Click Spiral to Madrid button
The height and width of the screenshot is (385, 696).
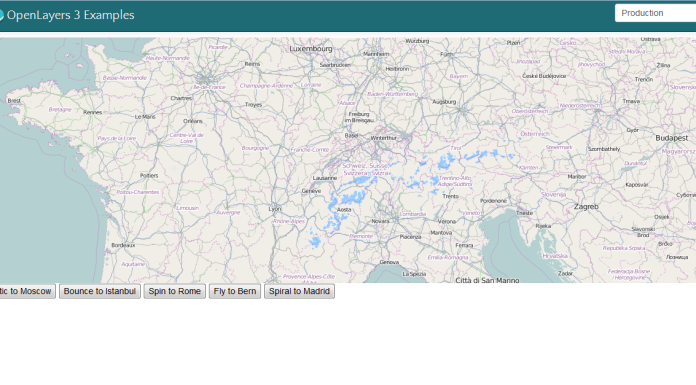point(299,291)
